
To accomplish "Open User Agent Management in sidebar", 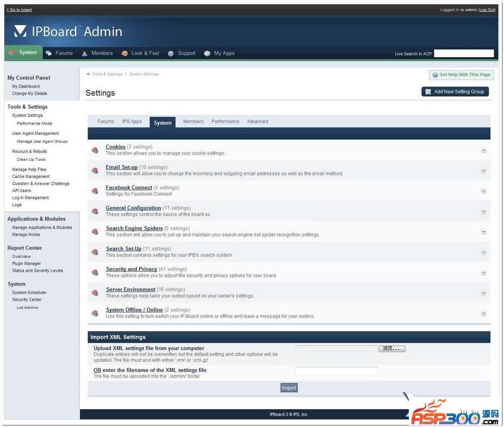I will pos(35,133).
